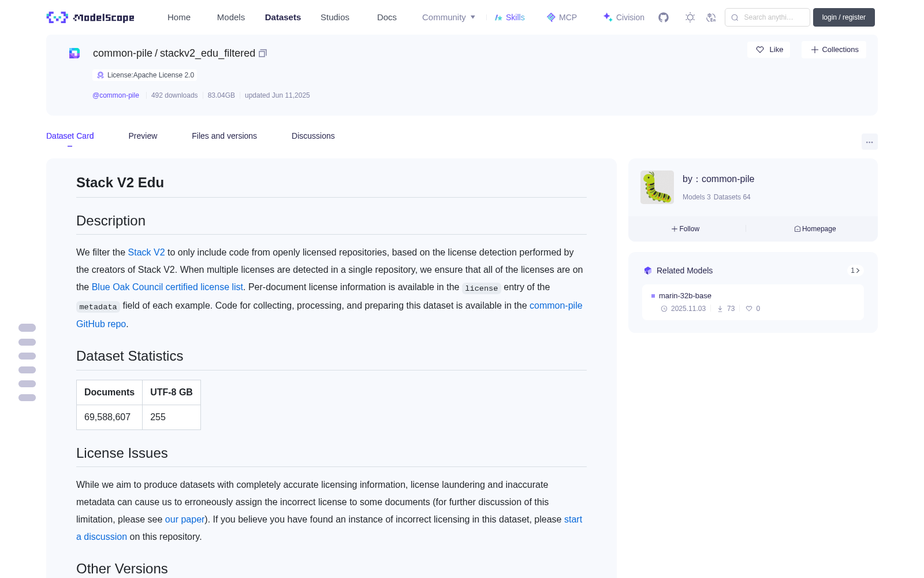Click the ModelScope logo

pyautogui.click(x=90, y=17)
